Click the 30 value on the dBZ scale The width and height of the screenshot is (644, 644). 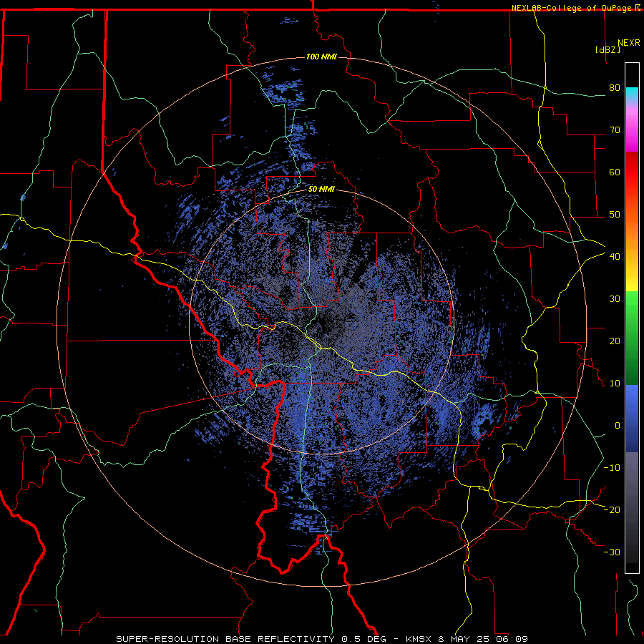615,298
